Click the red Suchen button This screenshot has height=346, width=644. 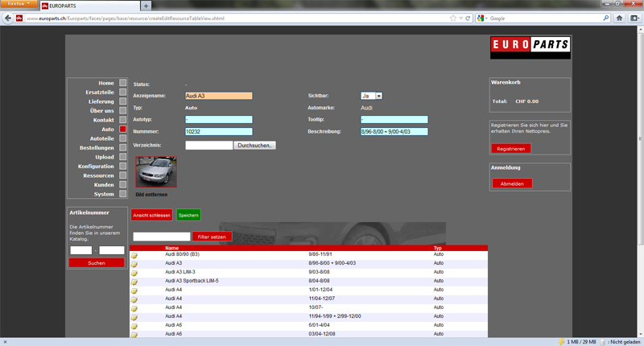pos(97,263)
